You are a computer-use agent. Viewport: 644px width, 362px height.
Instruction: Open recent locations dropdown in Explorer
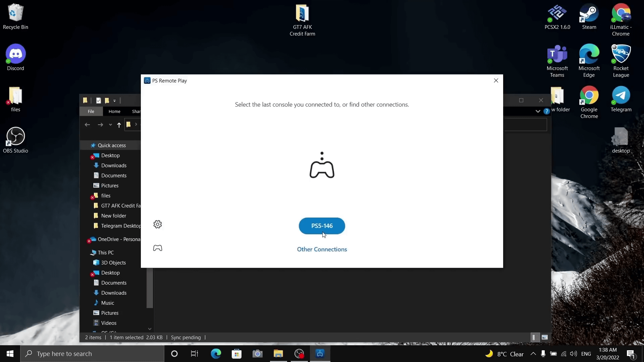(x=110, y=125)
